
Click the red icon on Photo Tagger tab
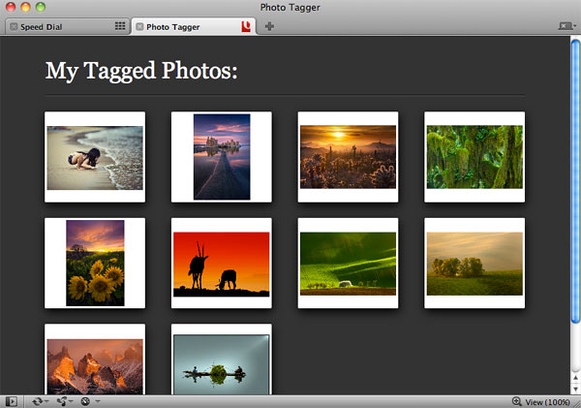click(x=246, y=26)
